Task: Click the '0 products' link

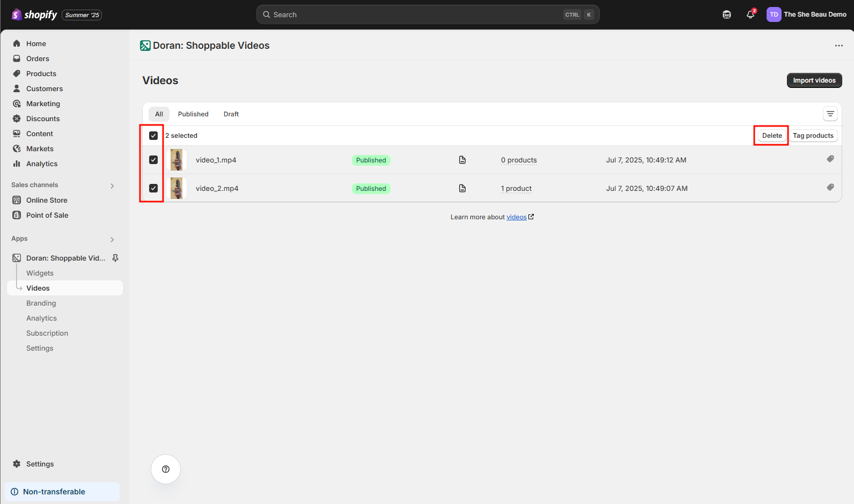Action: click(519, 160)
